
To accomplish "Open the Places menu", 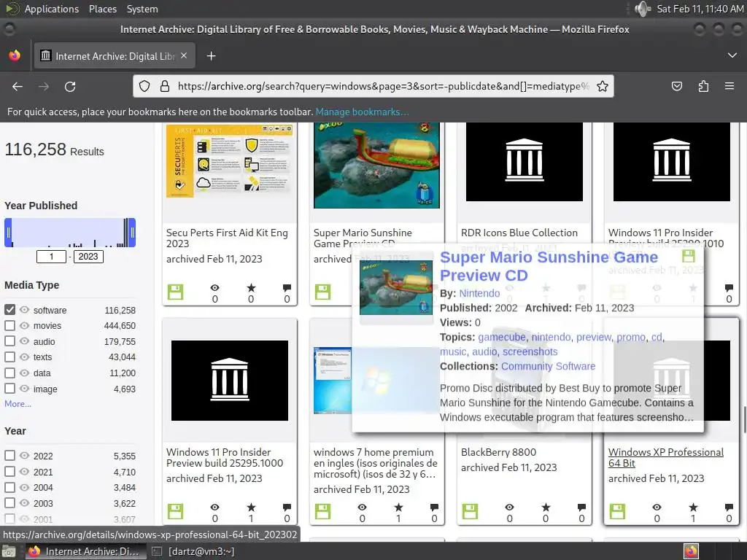I will [x=102, y=9].
